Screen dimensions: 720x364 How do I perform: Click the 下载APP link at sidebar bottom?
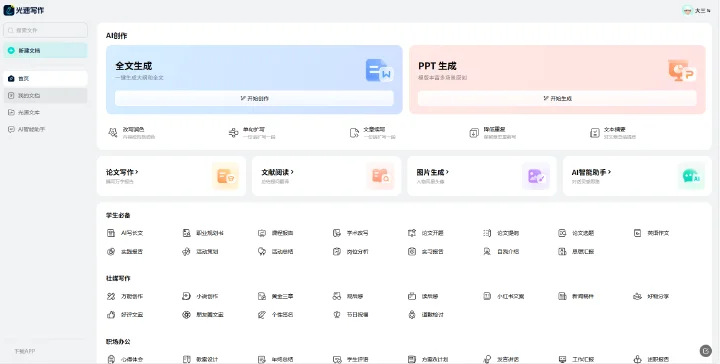coord(24,351)
